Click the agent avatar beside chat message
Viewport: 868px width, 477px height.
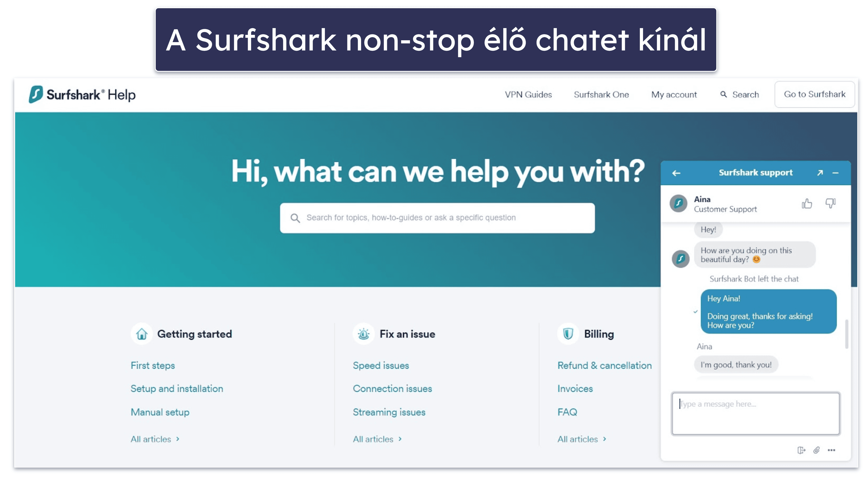(x=681, y=259)
